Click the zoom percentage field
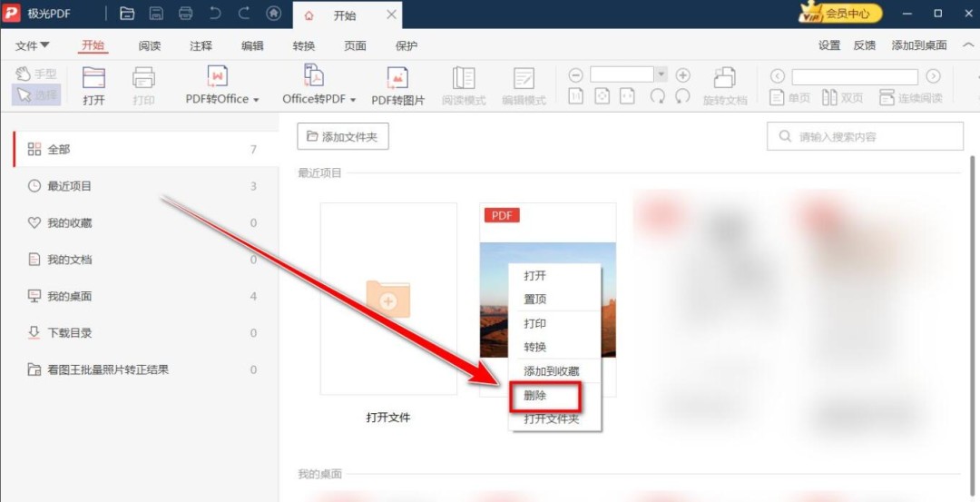Screen dimensions: 980x502 tap(622, 74)
